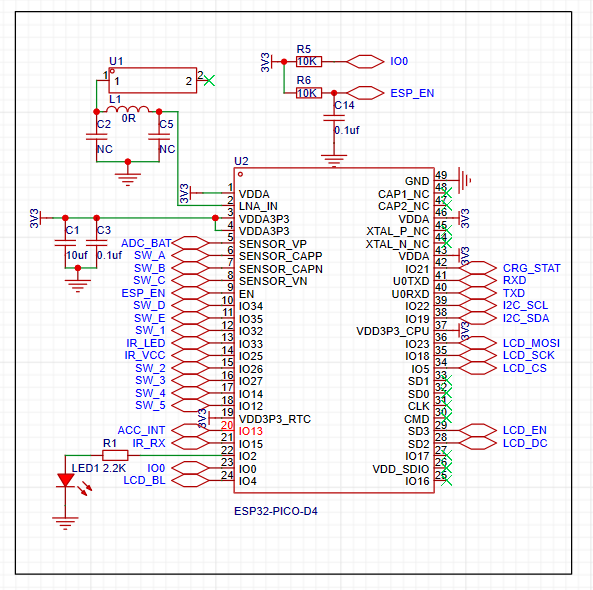Click the ground symbol at pin 49
The width and height of the screenshot is (593, 590).
[x=464, y=180]
